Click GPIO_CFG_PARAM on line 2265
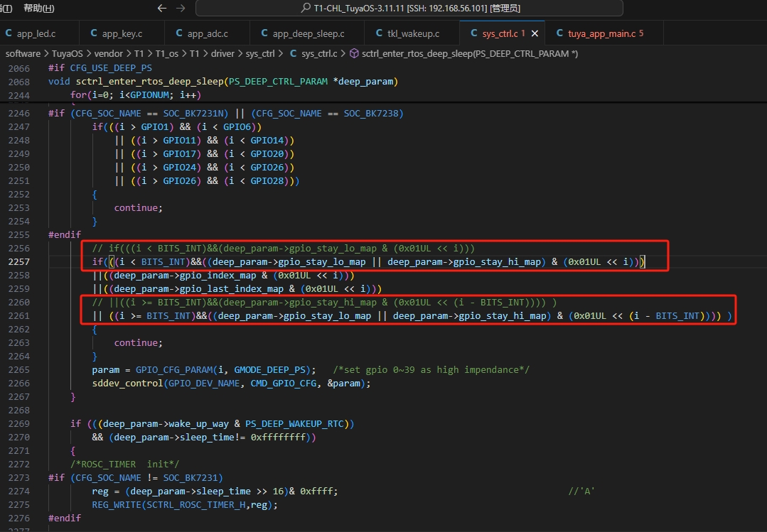Viewport: 767px width, 532px height. pos(175,370)
